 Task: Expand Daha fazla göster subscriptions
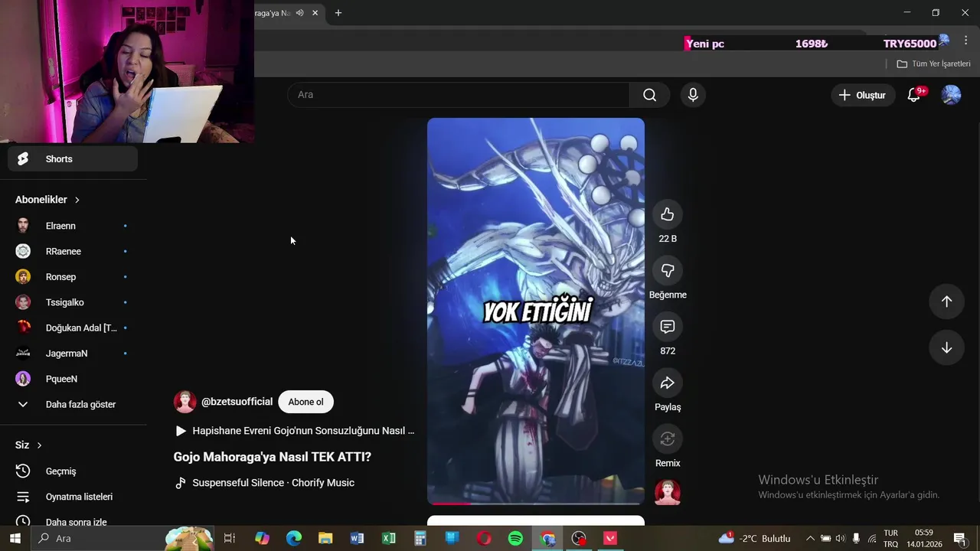click(x=73, y=404)
